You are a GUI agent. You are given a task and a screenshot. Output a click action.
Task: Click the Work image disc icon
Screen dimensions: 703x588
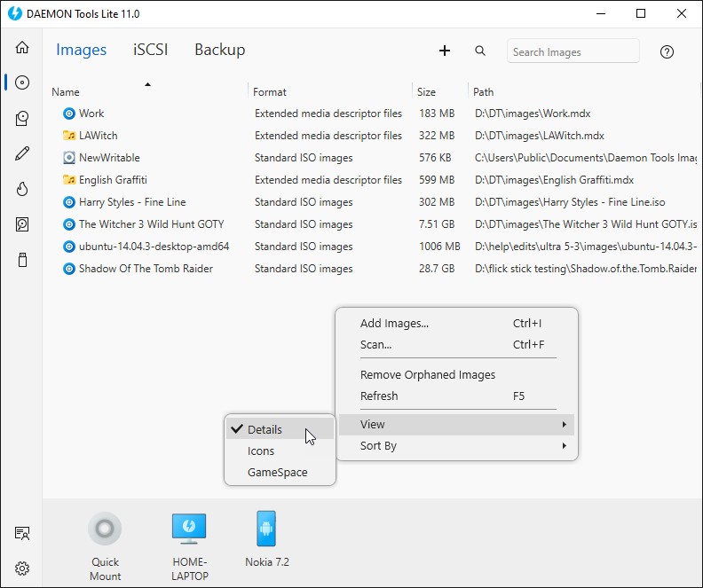click(x=69, y=114)
